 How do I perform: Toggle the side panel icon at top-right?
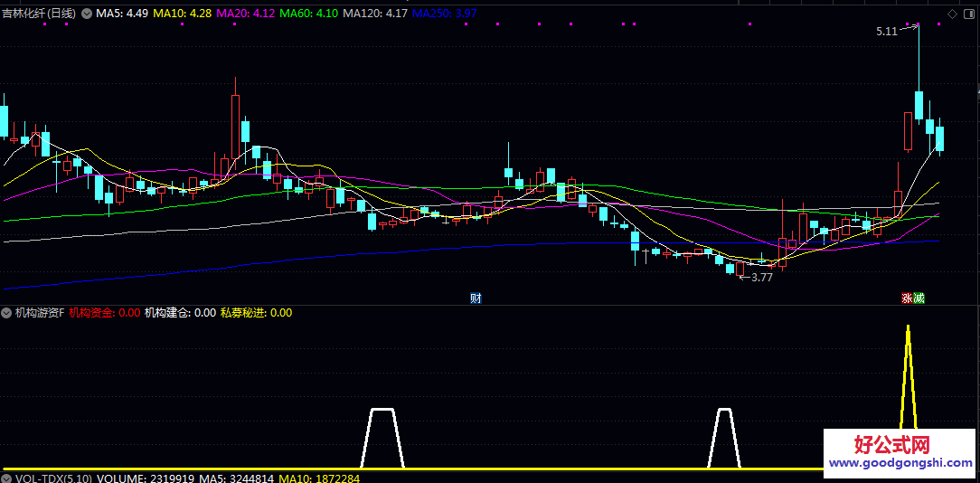pos(968,14)
